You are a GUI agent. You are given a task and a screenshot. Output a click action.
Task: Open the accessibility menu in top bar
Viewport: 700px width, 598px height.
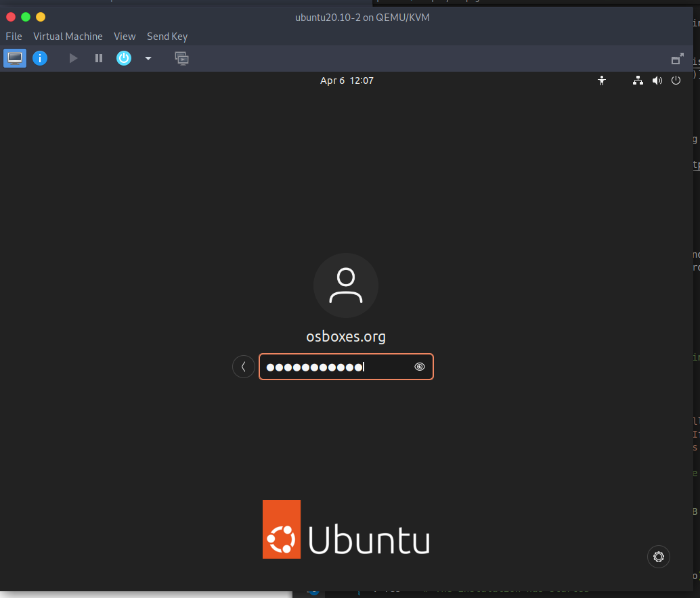click(x=602, y=80)
